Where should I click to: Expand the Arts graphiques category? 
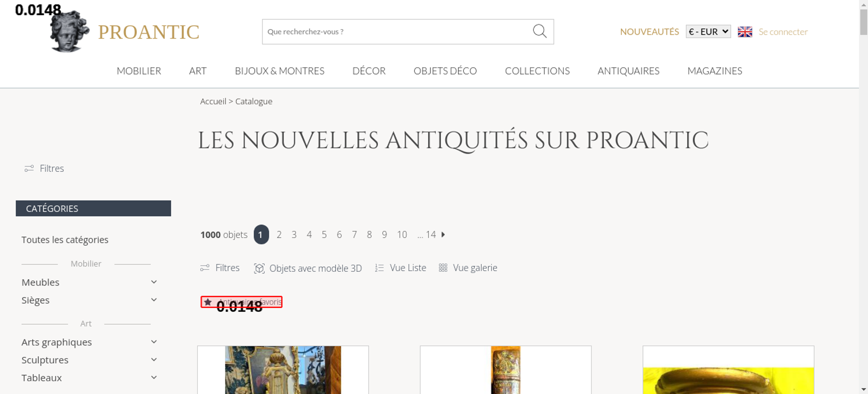point(154,342)
